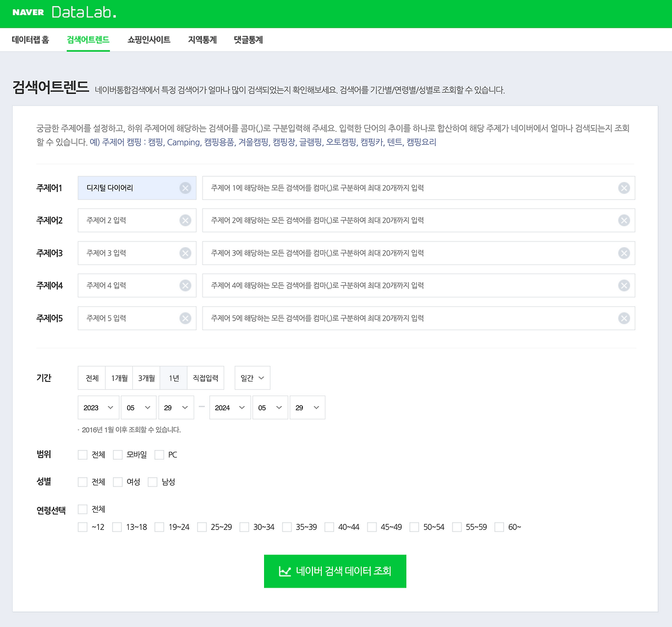Screen dimensions: 672x627
Task: Clear the 주제어 5 keywords field
Action: [624, 318]
